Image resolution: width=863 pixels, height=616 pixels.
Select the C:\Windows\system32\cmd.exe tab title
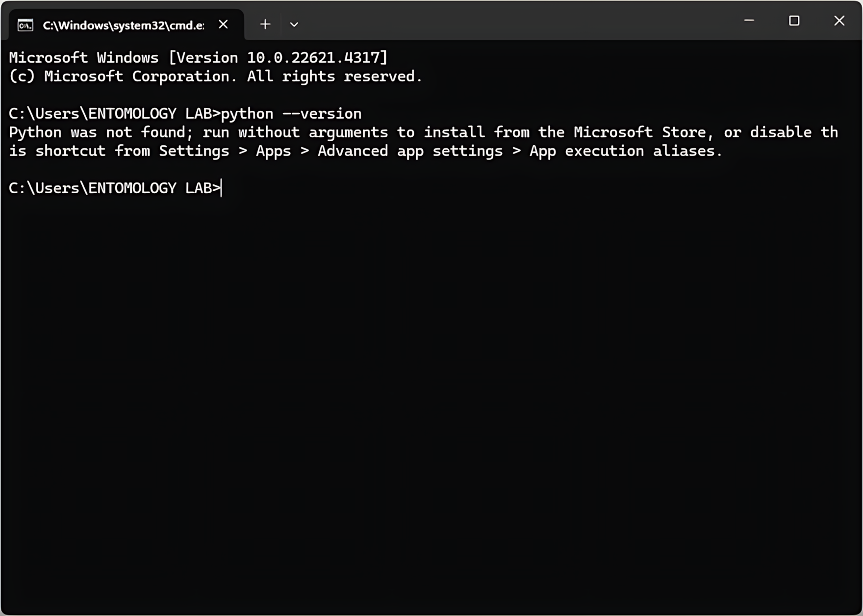[123, 26]
